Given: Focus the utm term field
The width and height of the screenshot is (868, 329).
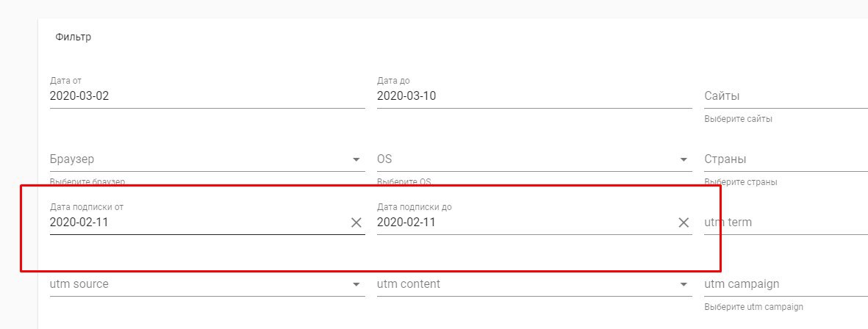Looking at the screenshot, I should coord(786,223).
